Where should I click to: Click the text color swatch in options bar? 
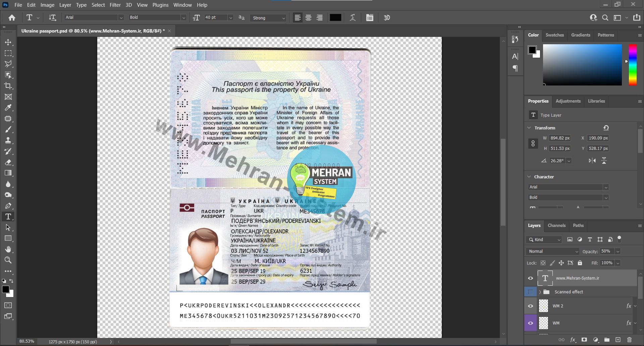pos(335,18)
